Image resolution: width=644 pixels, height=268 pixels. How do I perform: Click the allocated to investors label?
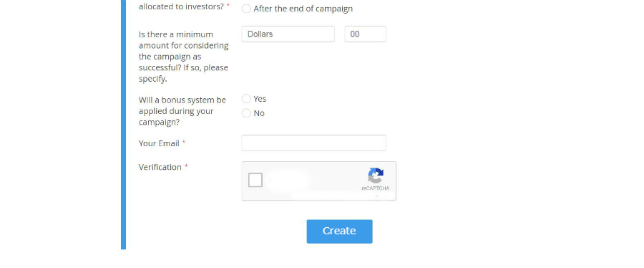click(x=181, y=6)
